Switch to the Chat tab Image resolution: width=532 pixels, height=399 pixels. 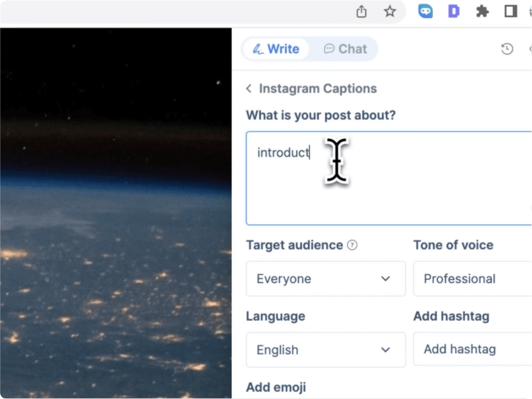[345, 49]
